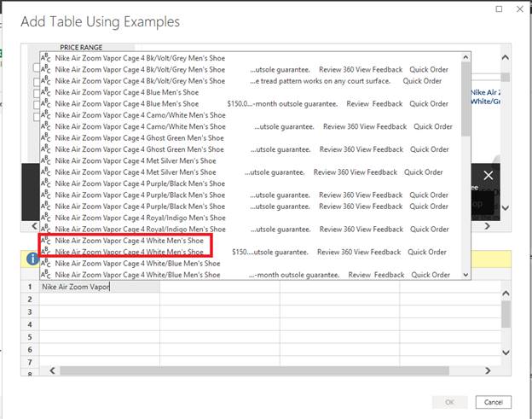
Task: Select row header number 4 in grid
Action: [30, 324]
